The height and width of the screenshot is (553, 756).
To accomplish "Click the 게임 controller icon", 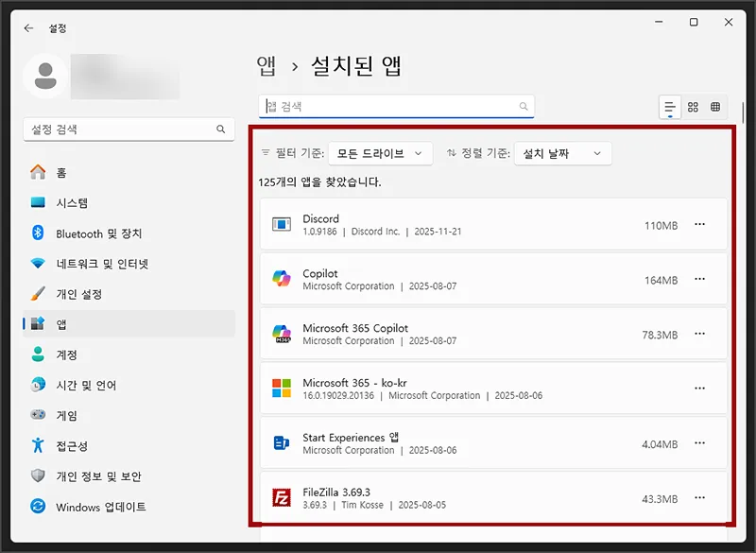I will tap(38, 415).
